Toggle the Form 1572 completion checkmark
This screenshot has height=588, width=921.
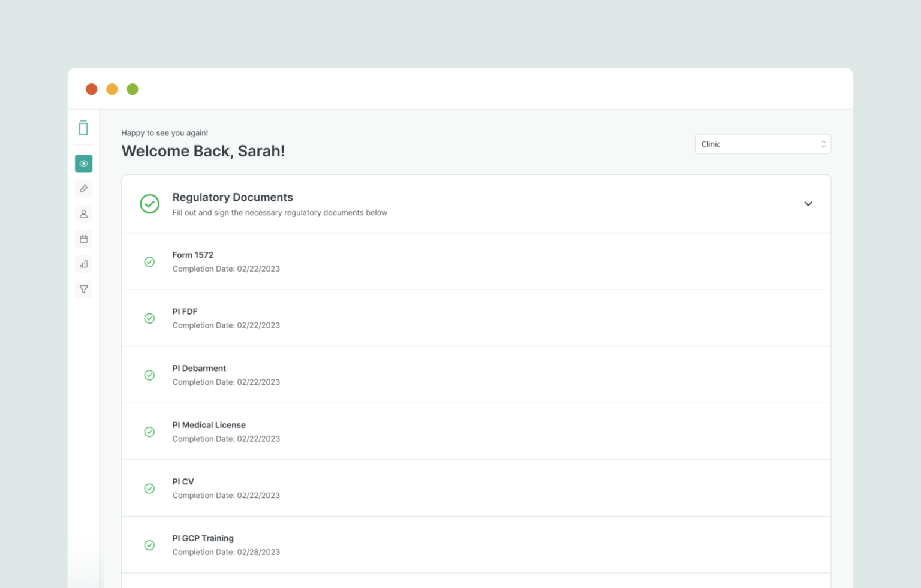(x=149, y=262)
